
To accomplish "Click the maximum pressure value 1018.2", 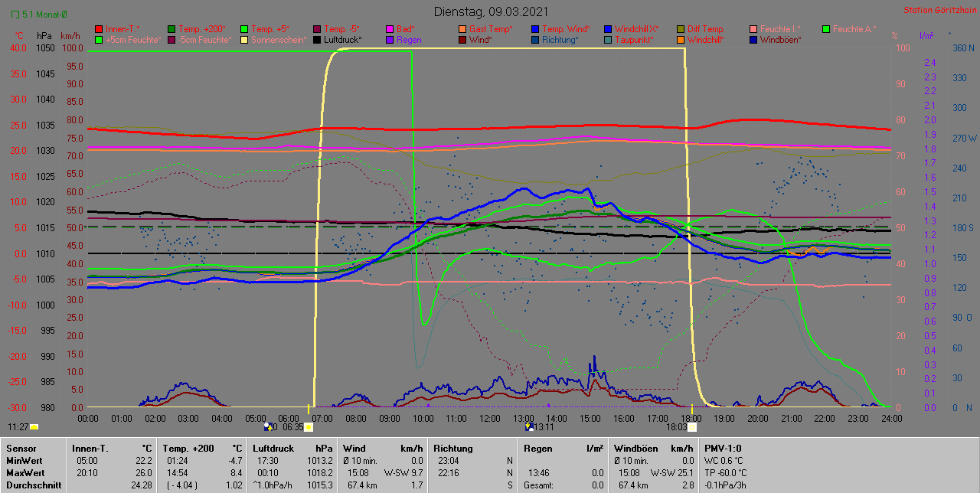I will click(319, 473).
